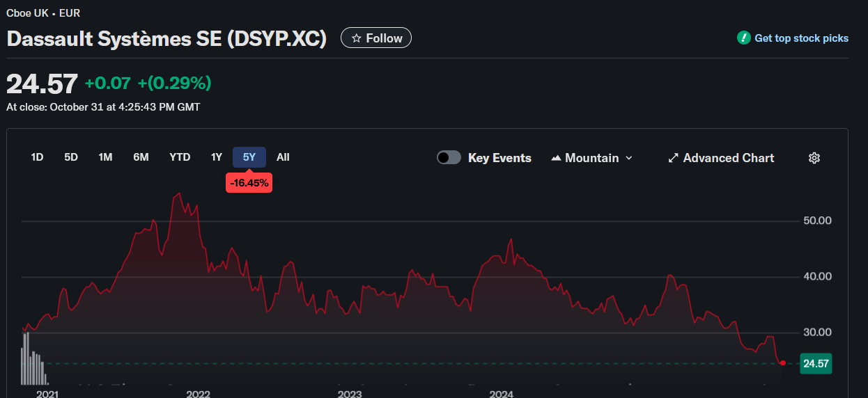Open the Mountain chart type dropdown
This screenshot has height=398, width=868.
[591, 158]
